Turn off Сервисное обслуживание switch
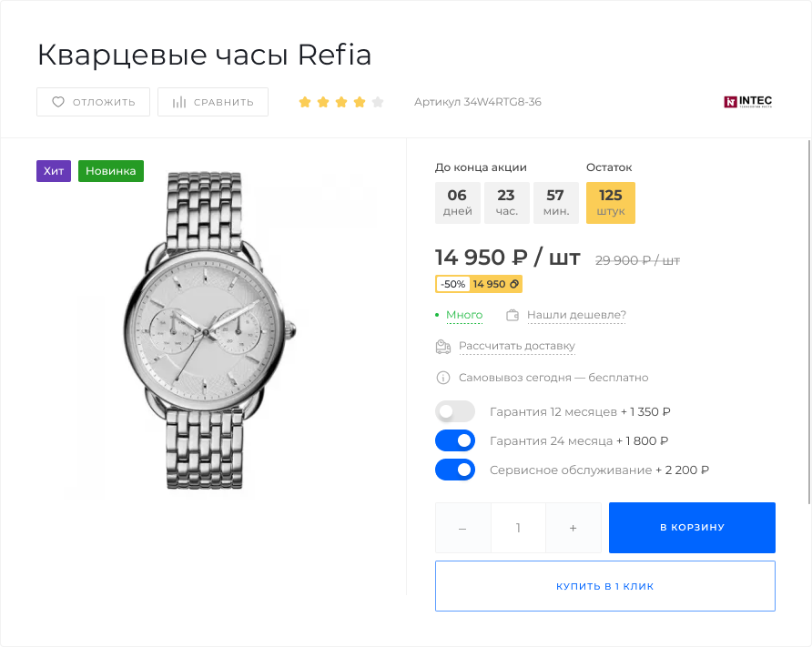The image size is (812, 647). coord(455,470)
